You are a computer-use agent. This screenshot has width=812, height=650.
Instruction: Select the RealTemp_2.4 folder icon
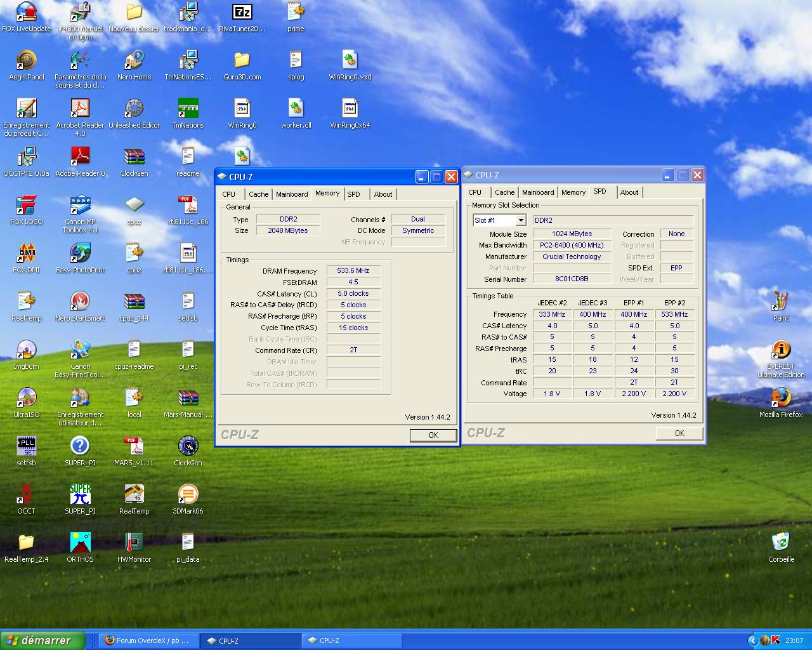click(26, 547)
